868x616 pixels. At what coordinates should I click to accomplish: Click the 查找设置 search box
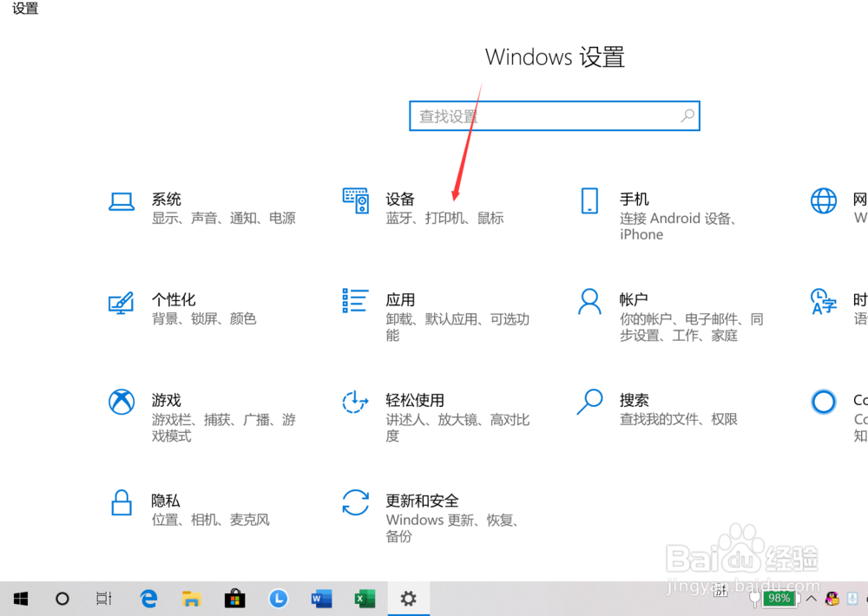pyautogui.click(x=555, y=115)
